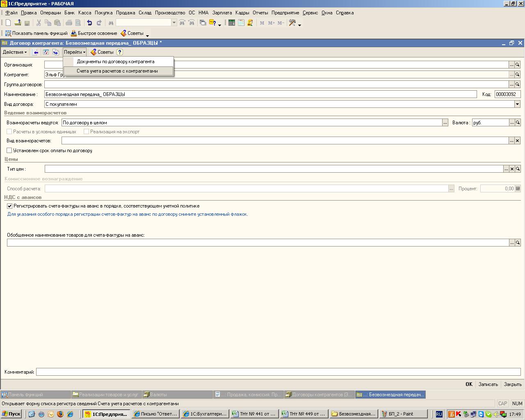Open selection list for Взаиморасчеты ведутся field
This screenshot has width=525, height=420.
pos(445,123)
